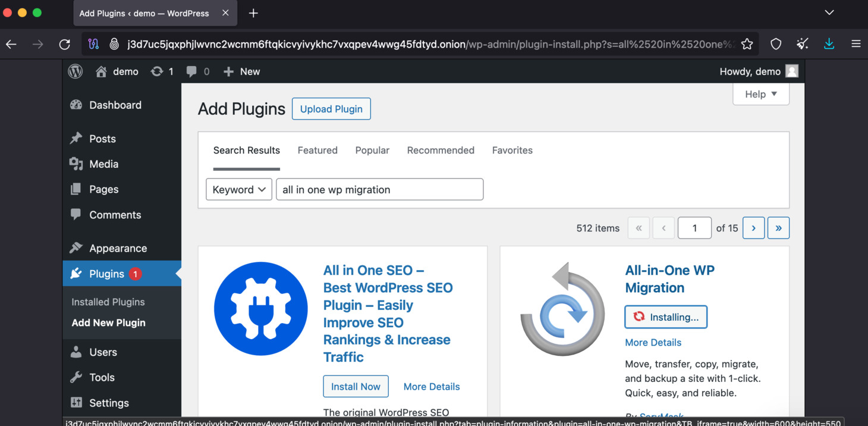868x426 pixels.
Task: Open the Keyword search type dropdown
Action: (239, 189)
